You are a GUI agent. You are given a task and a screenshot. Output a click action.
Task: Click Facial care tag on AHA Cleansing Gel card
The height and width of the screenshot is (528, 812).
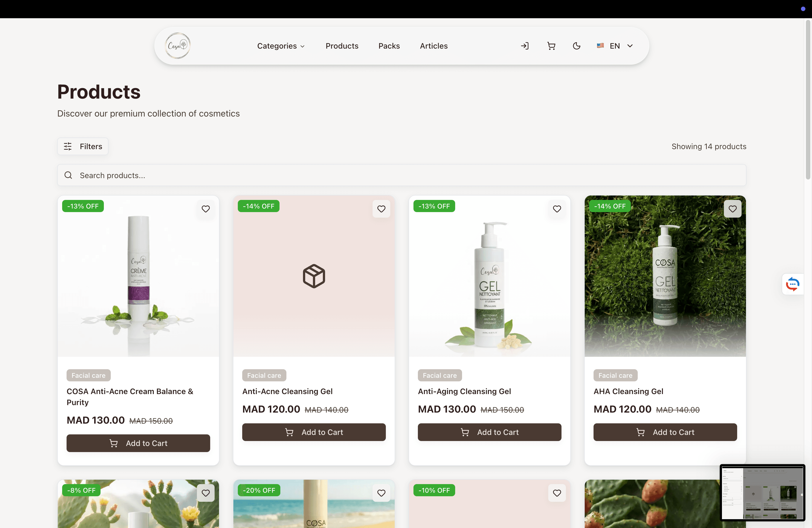[615, 375]
